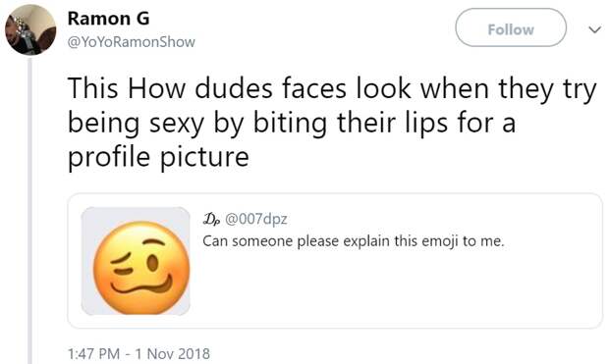Open the 1:47 PM timestamp link
Screen dimensions: 609x364
(x=93, y=354)
